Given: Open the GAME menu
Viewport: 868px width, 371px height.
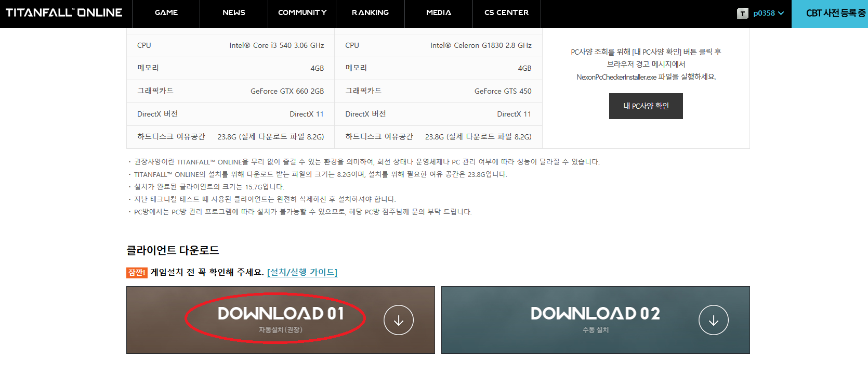Looking at the screenshot, I should 166,13.
